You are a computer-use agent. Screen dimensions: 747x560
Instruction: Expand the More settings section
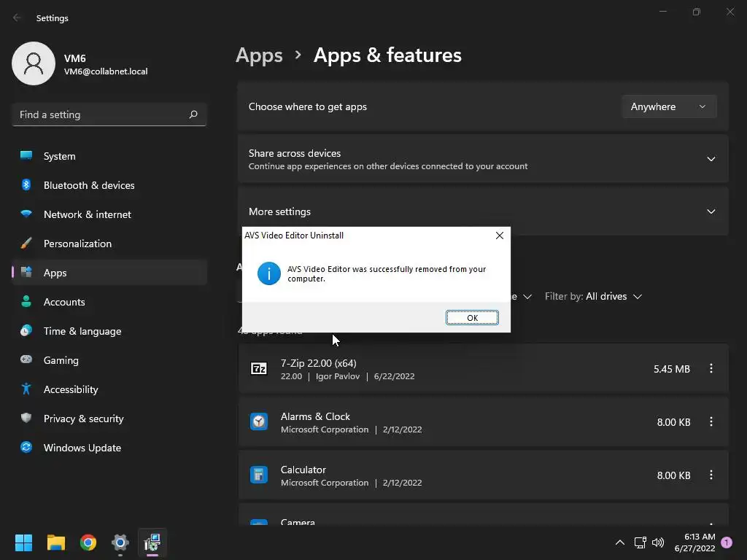pos(711,211)
